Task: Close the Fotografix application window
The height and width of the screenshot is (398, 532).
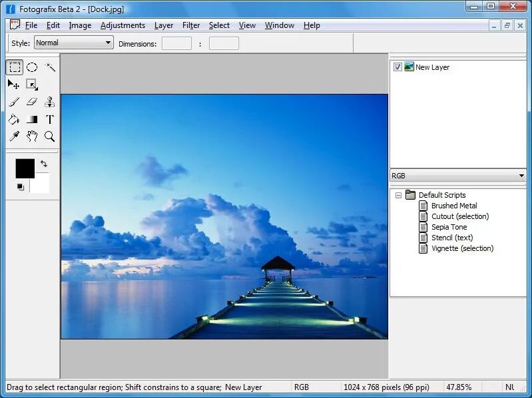Action: (x=513, y=7)
